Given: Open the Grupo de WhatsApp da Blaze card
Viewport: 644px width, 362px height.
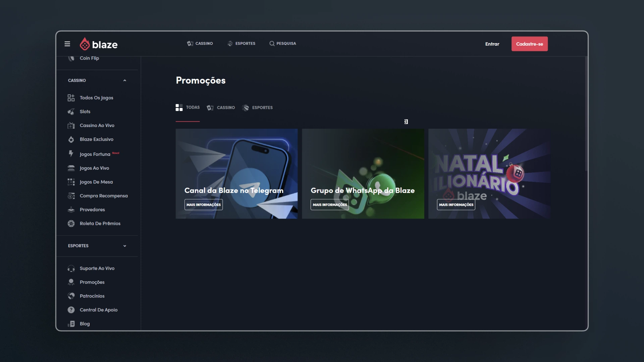Looking at the screenshot, I should click(x=363, y=174).
